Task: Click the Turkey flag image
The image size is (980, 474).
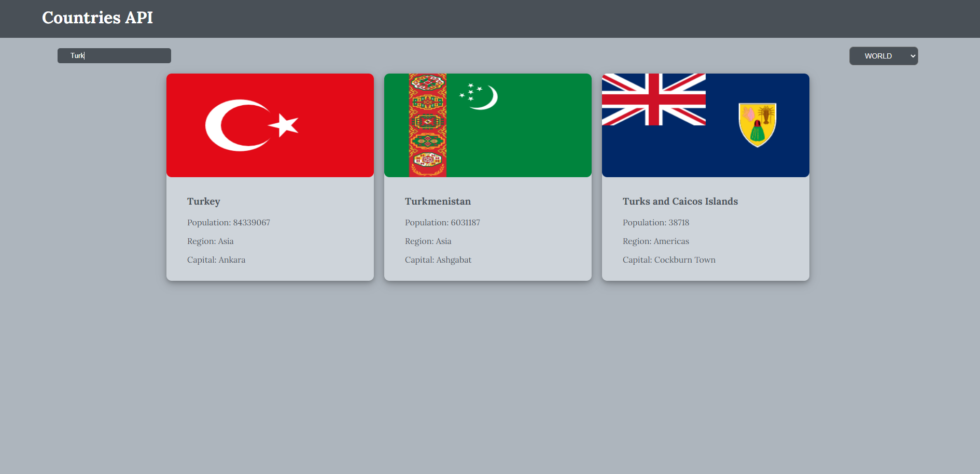Action: [270, 125]
